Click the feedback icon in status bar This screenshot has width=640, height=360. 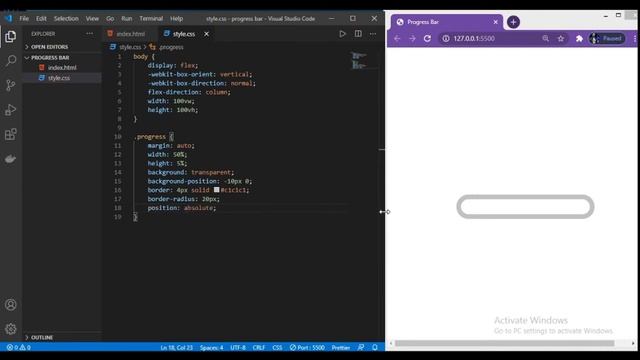(361, 347)
